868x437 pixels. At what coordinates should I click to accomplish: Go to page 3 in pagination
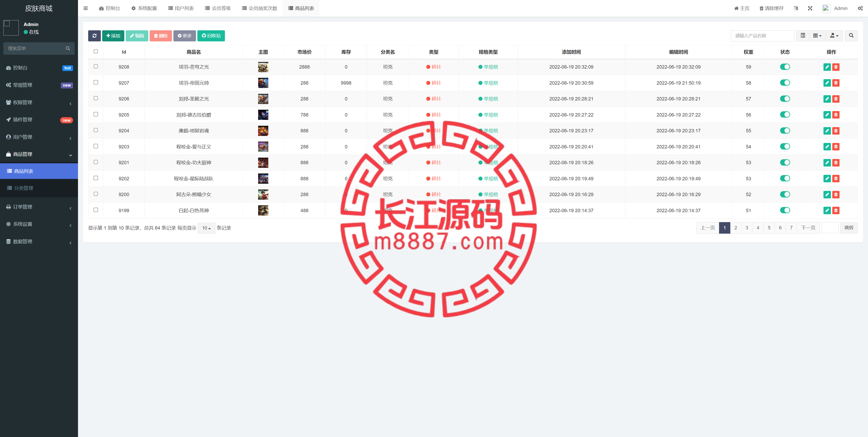tap(747, 228)
